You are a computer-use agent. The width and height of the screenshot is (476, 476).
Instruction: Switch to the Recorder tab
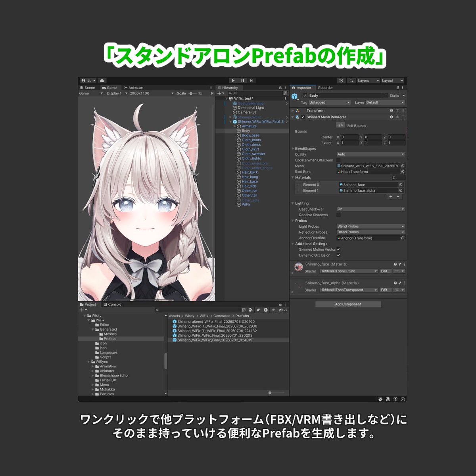click(325, 88)
